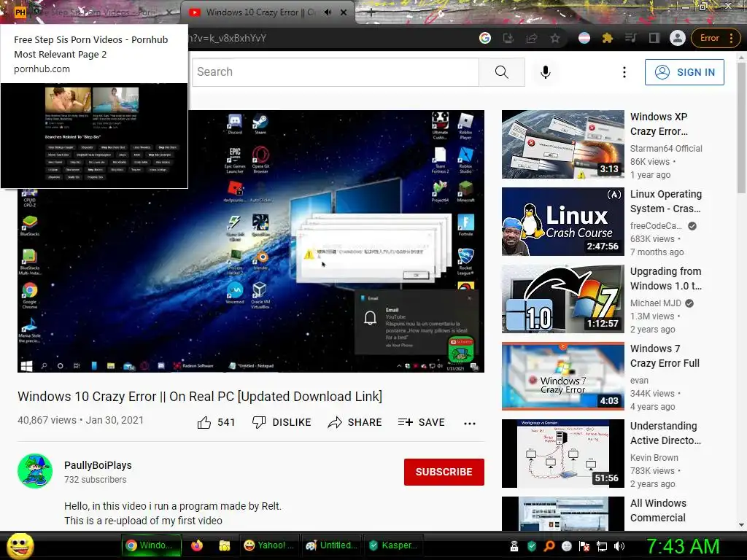This screenshot has width=747, height=560.
Task: Open the browser side panel icon
Action: tap(654, 38)
